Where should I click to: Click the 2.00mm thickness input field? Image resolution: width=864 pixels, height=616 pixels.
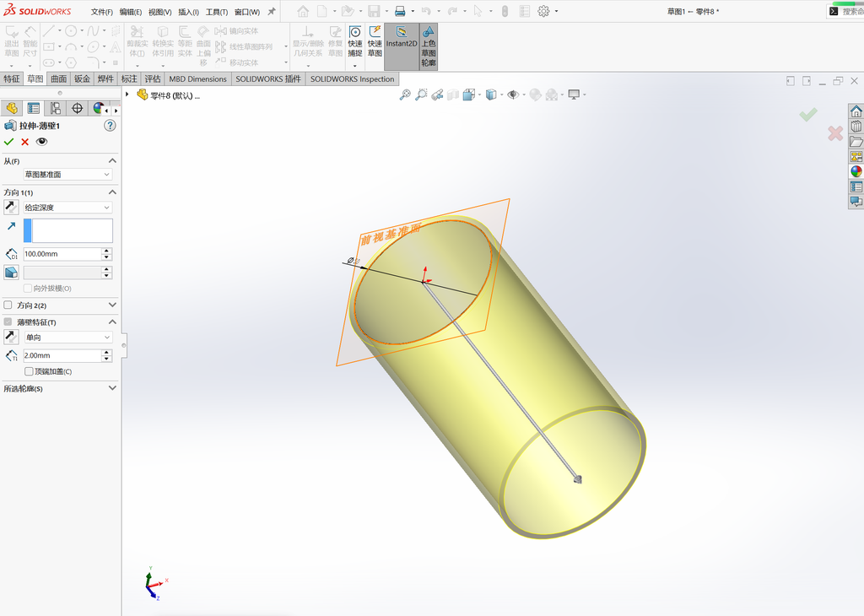click(x=62, y=355)
